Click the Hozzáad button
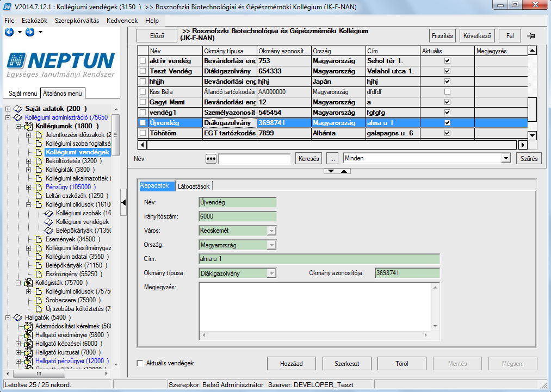Viewport: 551px width, 392px height. point(292,364)
